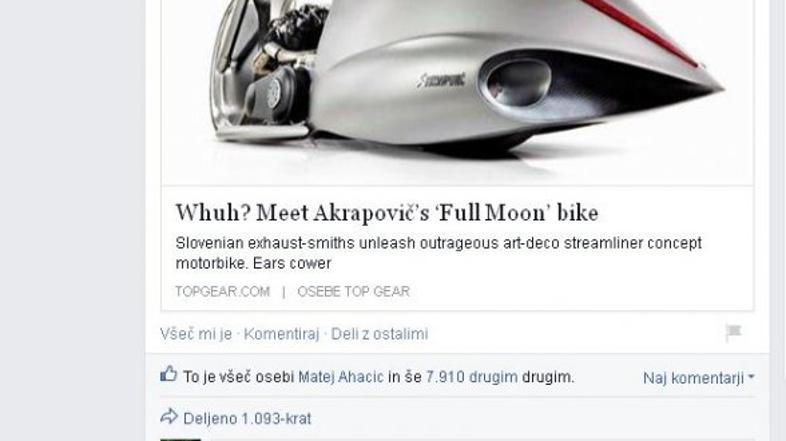Click the Všeč mi je link
This screenshot has height=441, width=786.
(x=196, y=334)
